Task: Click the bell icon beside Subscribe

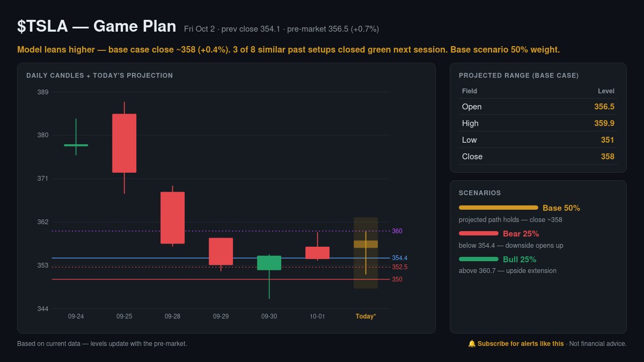Action: click(x=472, y=344)
